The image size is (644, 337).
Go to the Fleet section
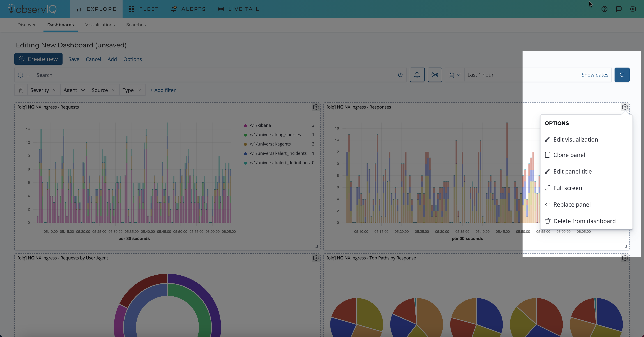tap(144, 9)
